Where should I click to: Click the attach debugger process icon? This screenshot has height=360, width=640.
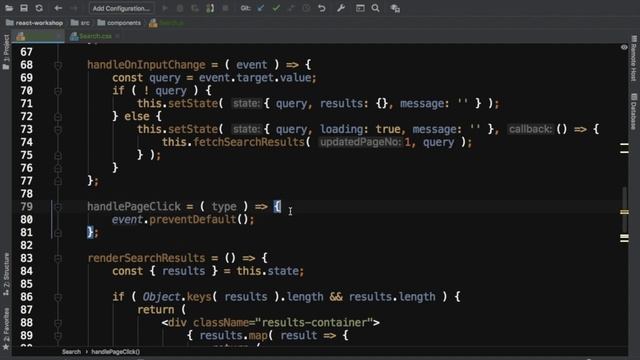click(210, 8)
